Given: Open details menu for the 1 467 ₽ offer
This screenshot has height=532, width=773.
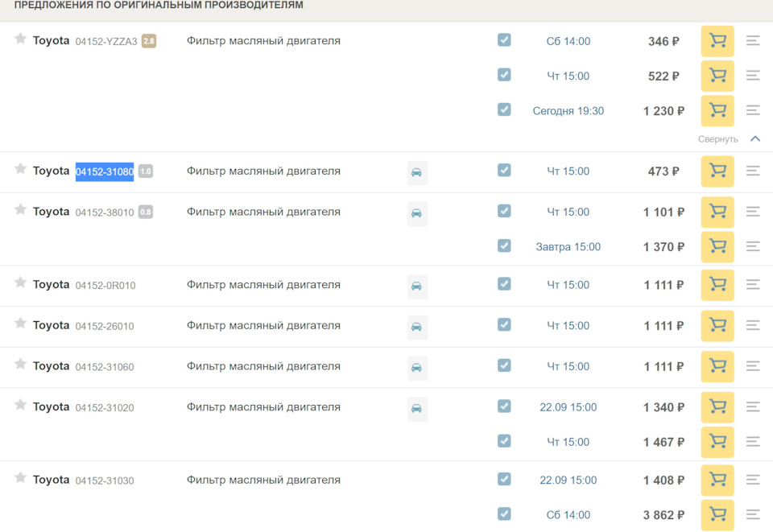Looking at the screenshot, I should coord(753,441).
